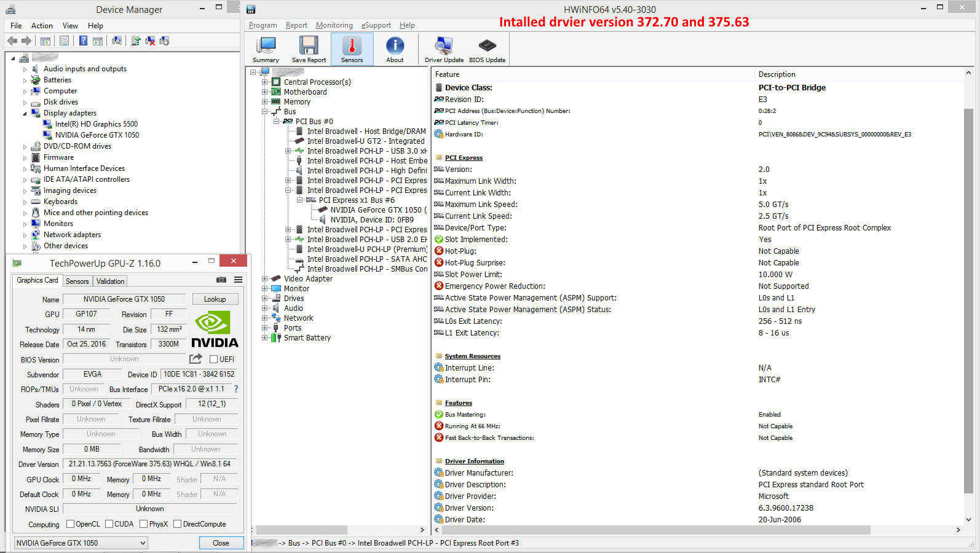Image resolution: width=980 pixels, height=553 pixels.
Task: Click the NVIDIA logo in GPU-Z
Action: click(x=214, y=330)
